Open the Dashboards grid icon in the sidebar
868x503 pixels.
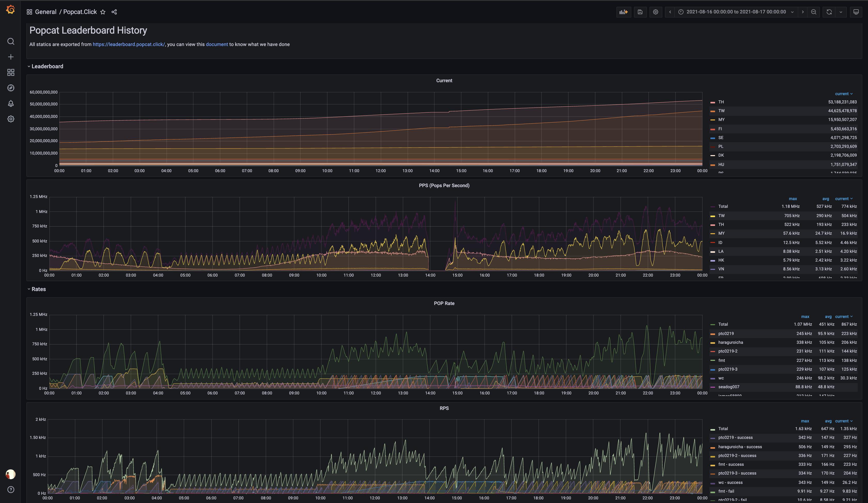coord(11,72)
